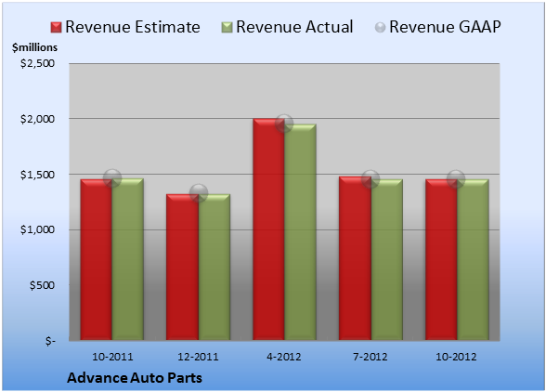This screenshot has width=546, height=392.
Task: Click the gray Revenue GAAP legend sphere
Action: pos(381,27)
